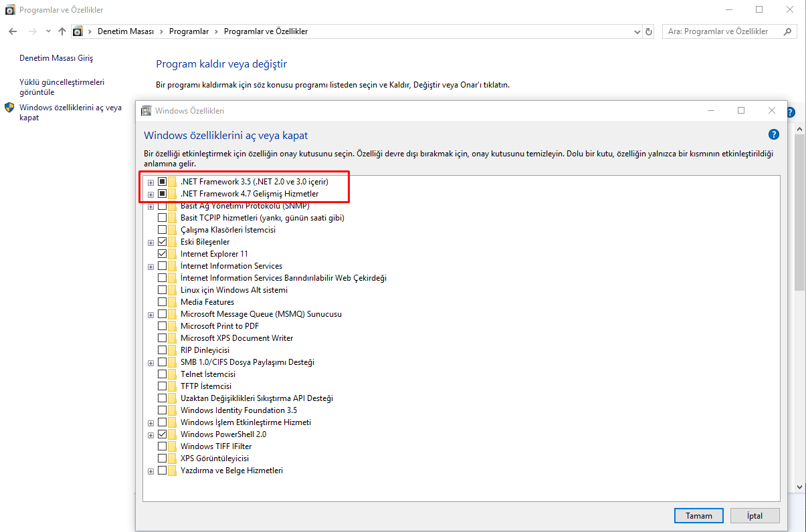Select Internet Information Services Barındırılabilir Web Çekirdeği text
The height and width of the screenshot is (532, 806).
click(x=283, y=278)
